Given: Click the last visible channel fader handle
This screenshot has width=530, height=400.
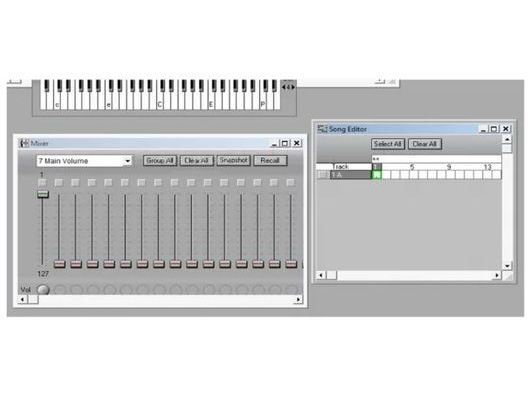Looking at the screenshot, I should tap(291, 264).
